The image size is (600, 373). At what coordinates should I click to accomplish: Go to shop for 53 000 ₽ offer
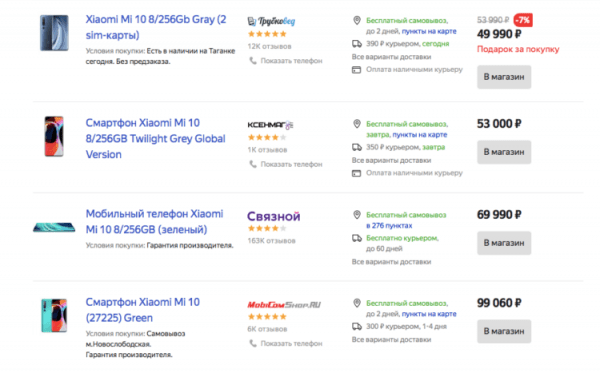click(x=504, y=152)
